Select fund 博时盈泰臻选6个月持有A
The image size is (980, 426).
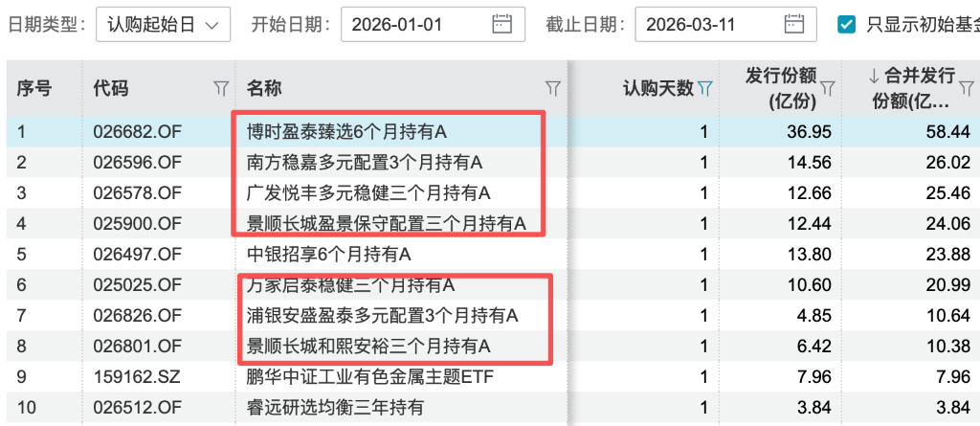pyautogui.click(x=346, y=132)
